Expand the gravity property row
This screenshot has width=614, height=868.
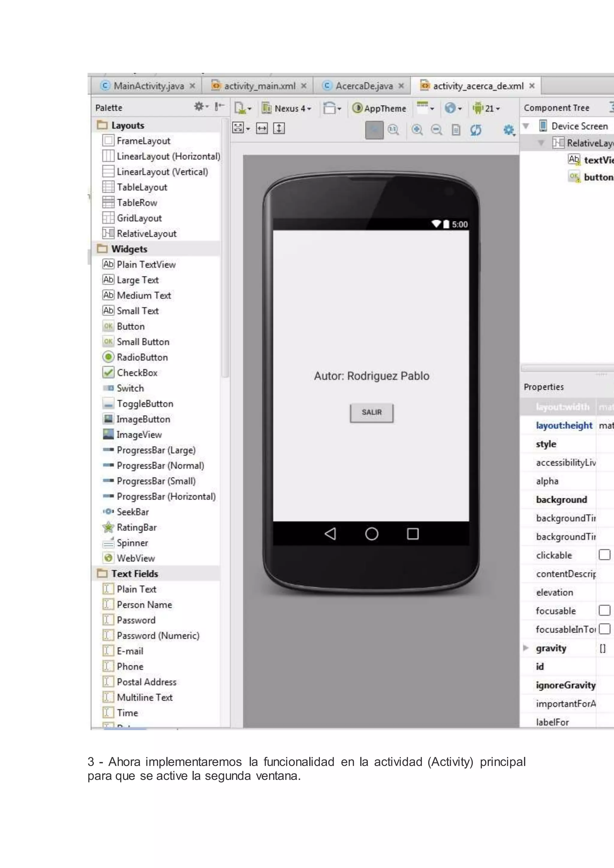coord(526,648)
